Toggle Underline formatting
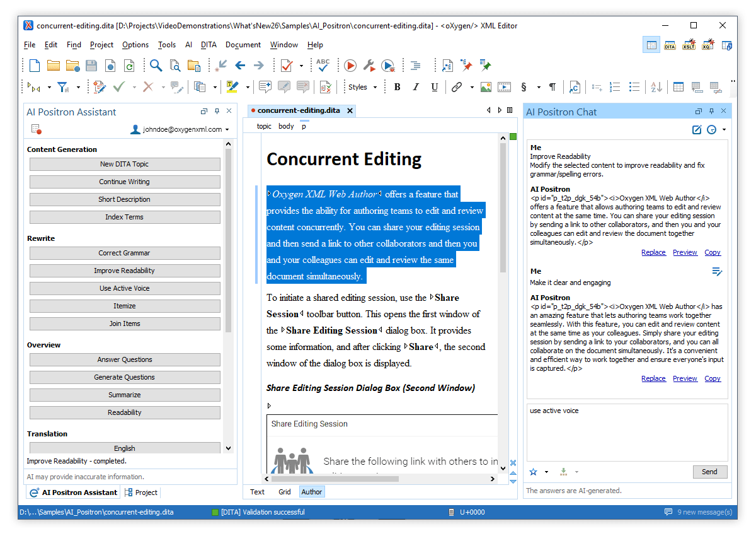 [x=435, y=87]
